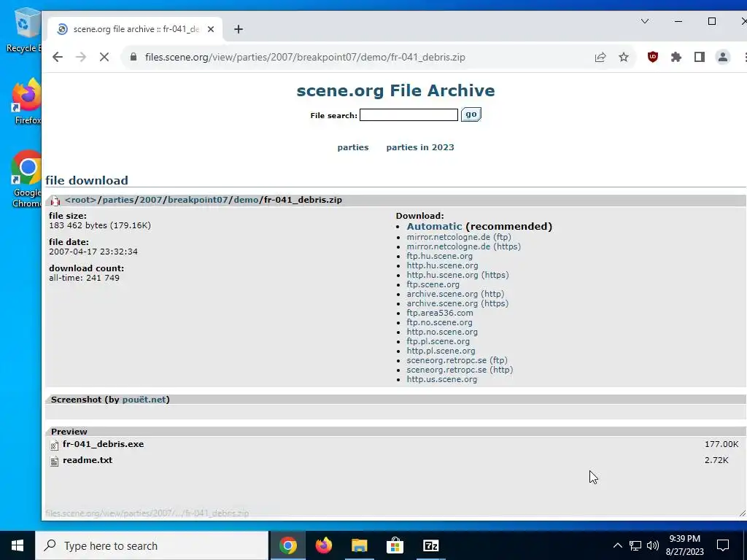Open File Explorer from the taskbar

point(359,545)
